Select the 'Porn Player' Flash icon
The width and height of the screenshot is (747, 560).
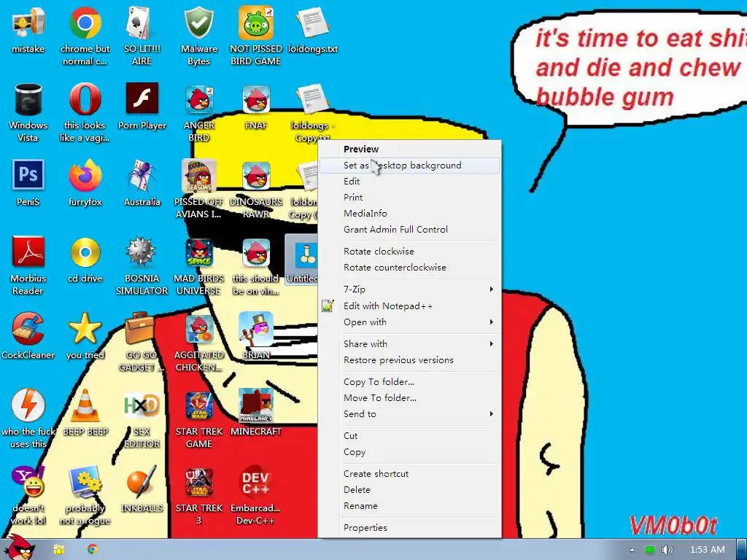[x=142, y=108]
